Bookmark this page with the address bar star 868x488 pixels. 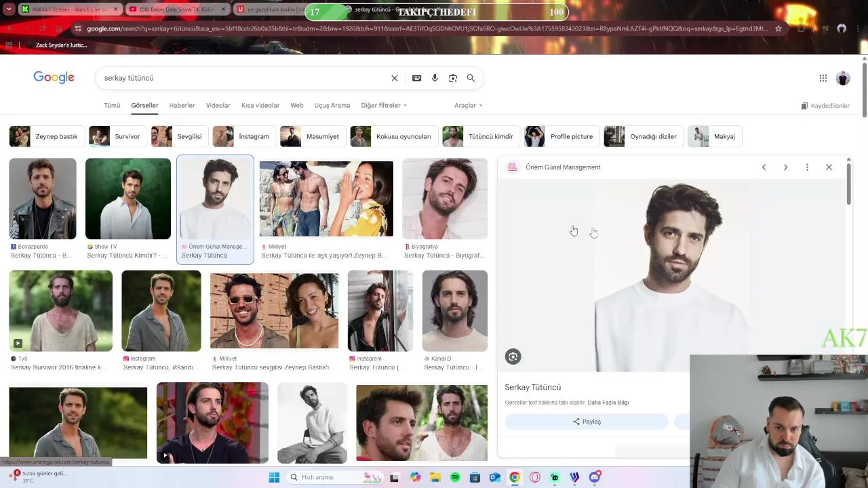click(x=778, y=28)
